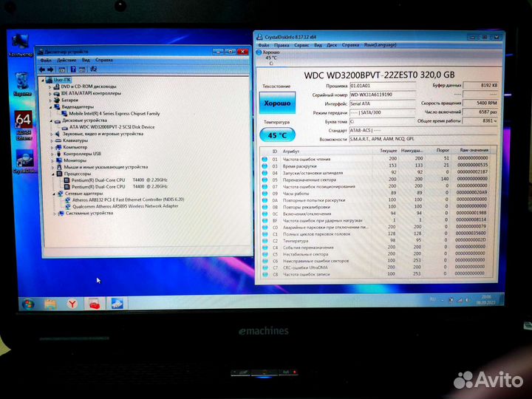Open Диск menu in CrystalDiskInfo

click(332, 45)
